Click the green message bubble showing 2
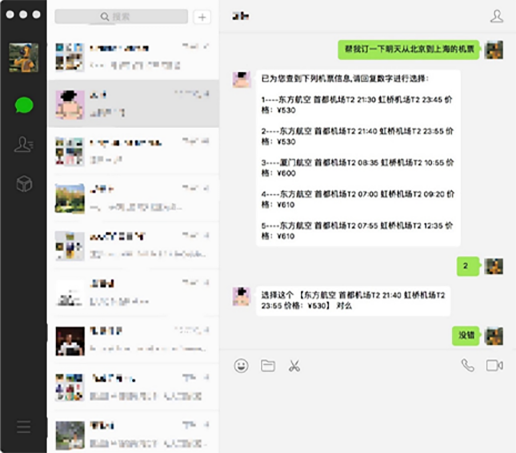The image size is (516, 453). click(x=468, y=266)
